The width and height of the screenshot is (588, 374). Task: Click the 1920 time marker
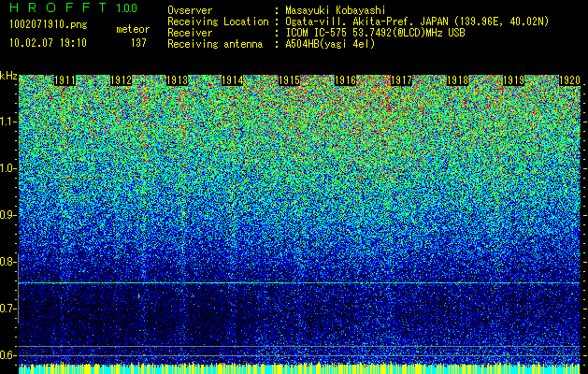click(569, 80)
